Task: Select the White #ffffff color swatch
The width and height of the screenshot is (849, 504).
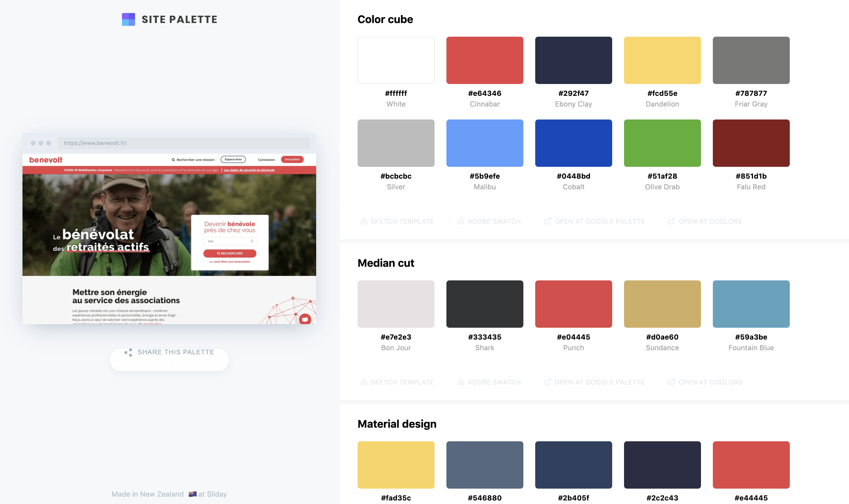Action: [396, 59]
